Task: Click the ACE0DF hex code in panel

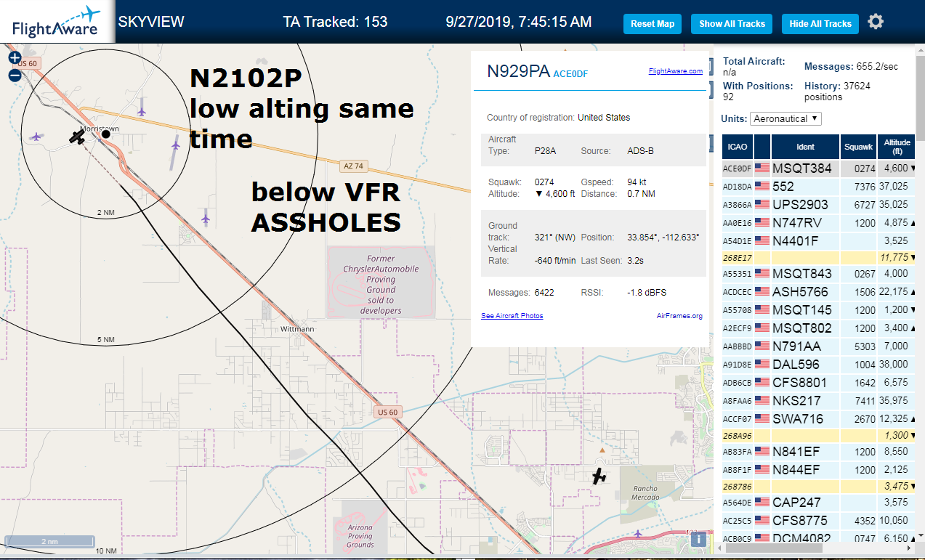Action: pos(570,74)
